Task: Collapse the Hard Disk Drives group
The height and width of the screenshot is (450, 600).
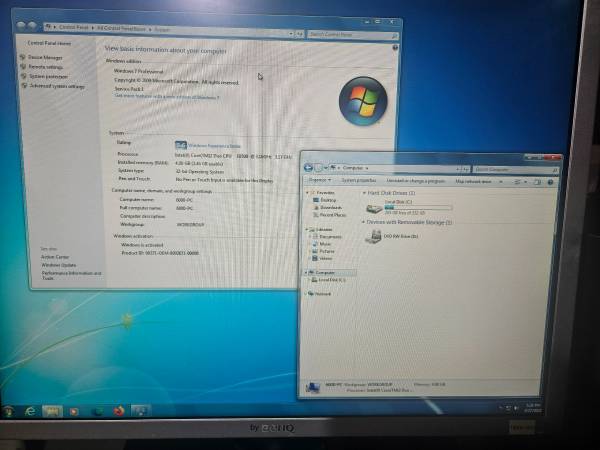Action: [362, 192]
